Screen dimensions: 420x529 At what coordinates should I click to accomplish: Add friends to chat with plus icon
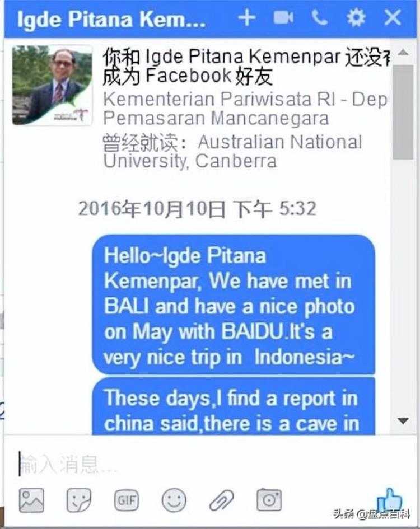247,17
